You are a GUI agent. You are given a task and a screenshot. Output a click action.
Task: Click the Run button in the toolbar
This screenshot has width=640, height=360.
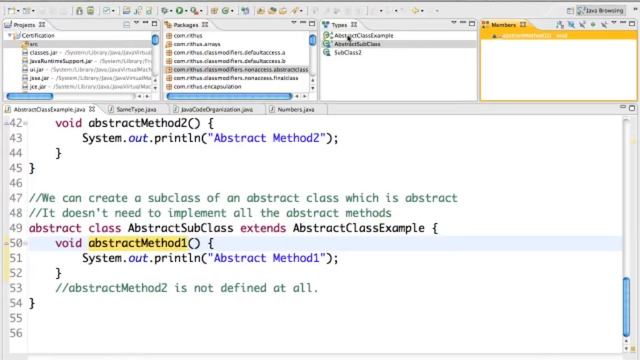(180, 11)
